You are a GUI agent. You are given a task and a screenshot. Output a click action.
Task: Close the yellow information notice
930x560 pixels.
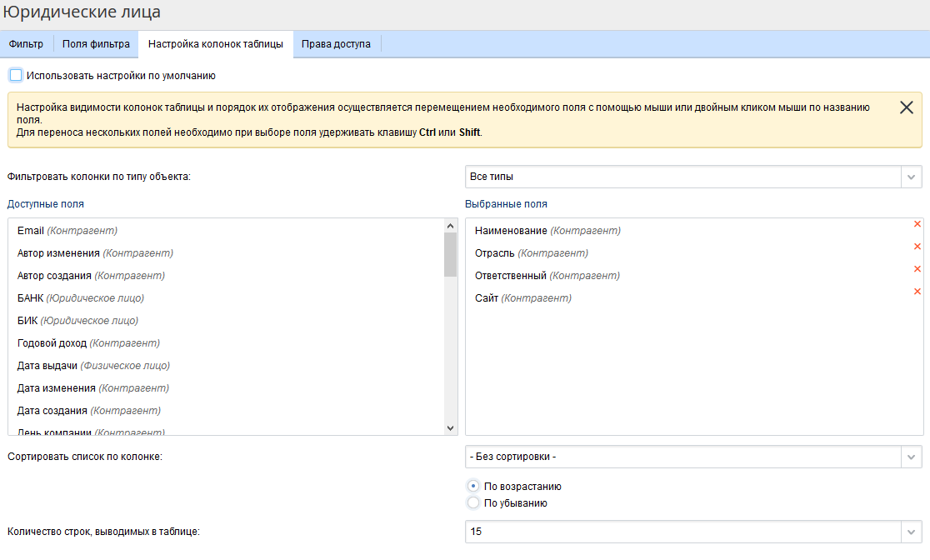pos(907,107)
